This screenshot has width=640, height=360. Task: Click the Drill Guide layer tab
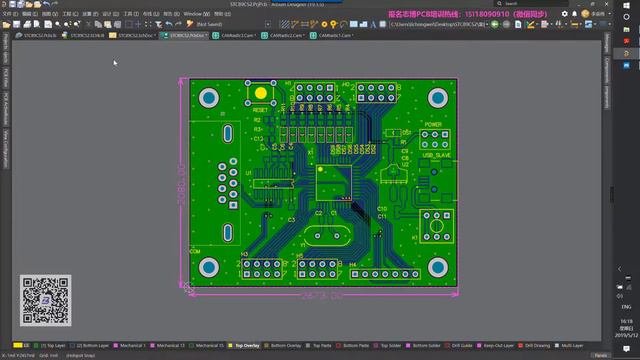pyautogui.click(x=459, y=346)
